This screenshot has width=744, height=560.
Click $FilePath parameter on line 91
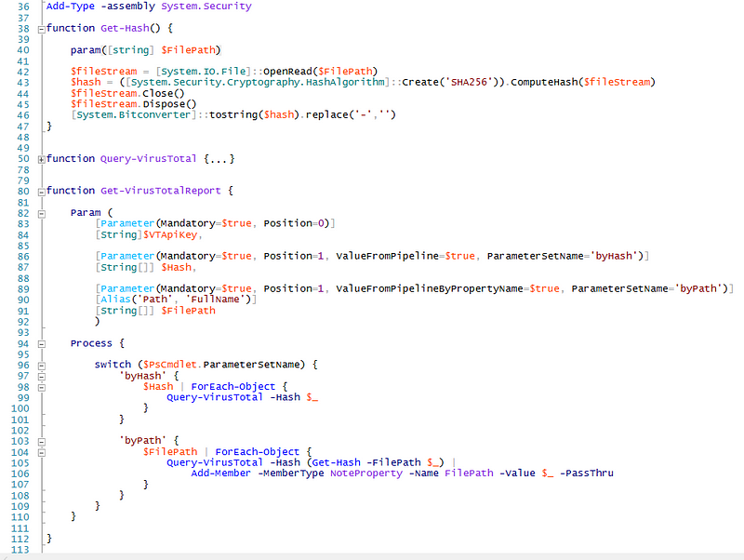188,311
